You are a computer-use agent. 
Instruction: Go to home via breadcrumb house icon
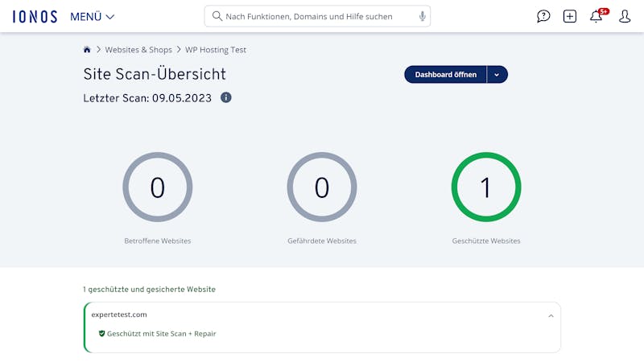point(87,50)
